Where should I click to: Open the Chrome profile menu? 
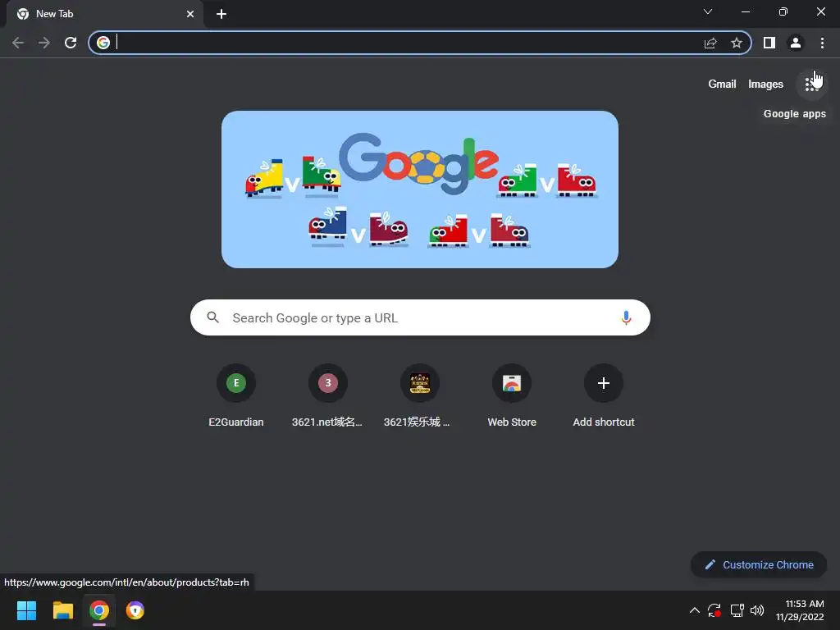796,43
